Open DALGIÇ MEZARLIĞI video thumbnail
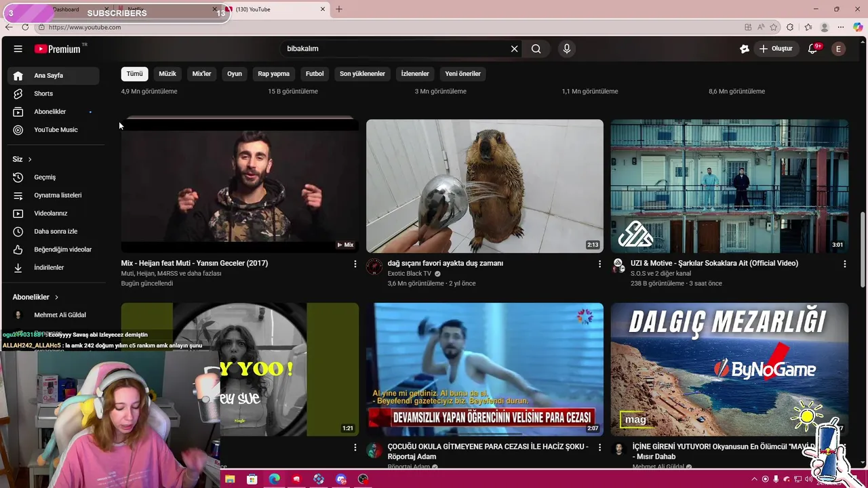 [730, 369]
